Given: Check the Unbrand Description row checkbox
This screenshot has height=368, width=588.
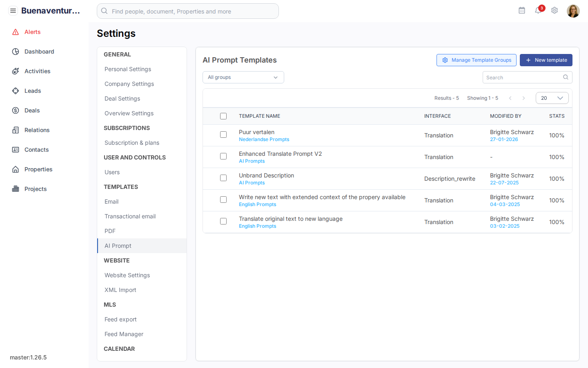Looking at the screenshot, I should (223, 178).
